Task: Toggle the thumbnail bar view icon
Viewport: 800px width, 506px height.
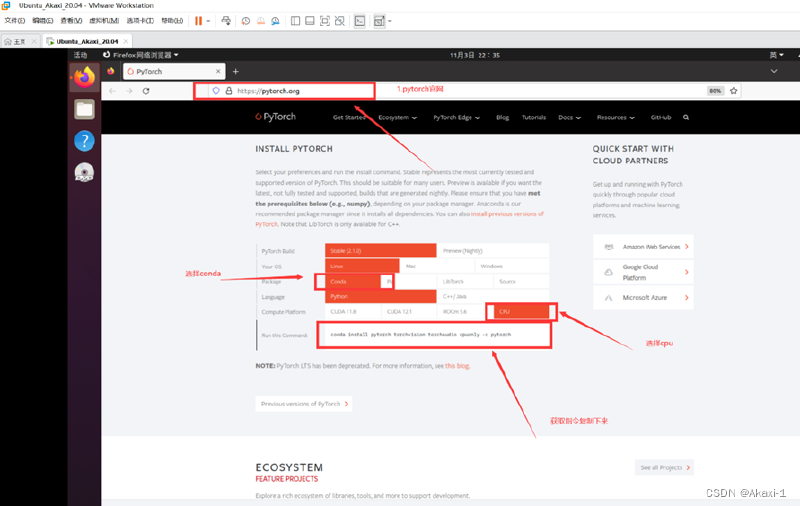Action: pyautogui.click(x=310, y=21)
